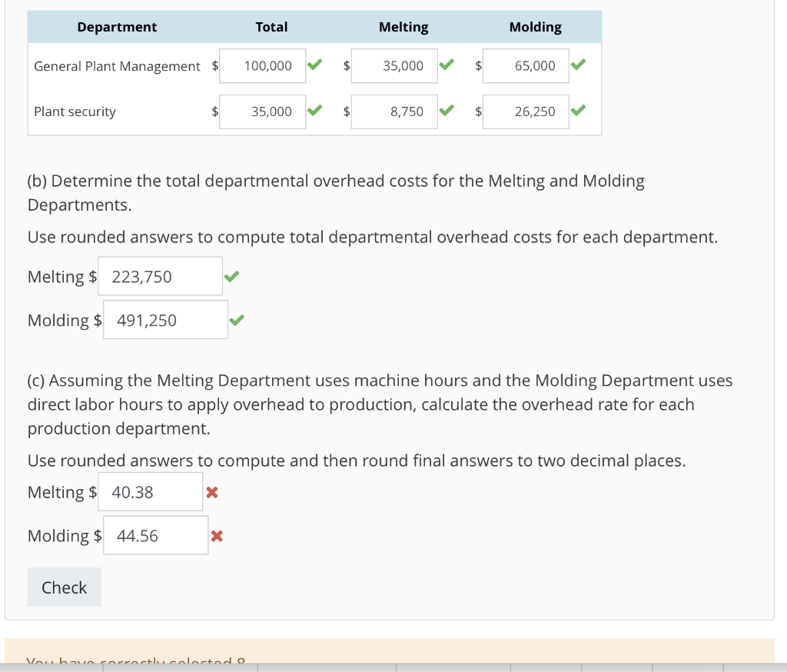Click the General Plant Management row label
787x672 pixels.
117,66
